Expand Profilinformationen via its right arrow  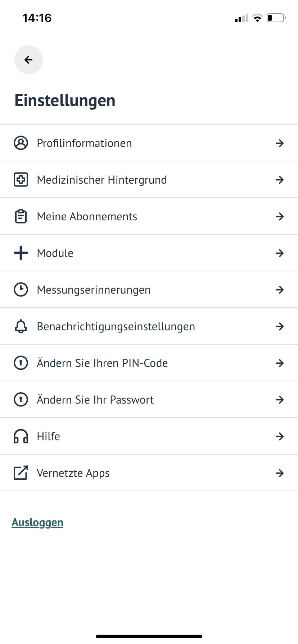pos(280,143)
